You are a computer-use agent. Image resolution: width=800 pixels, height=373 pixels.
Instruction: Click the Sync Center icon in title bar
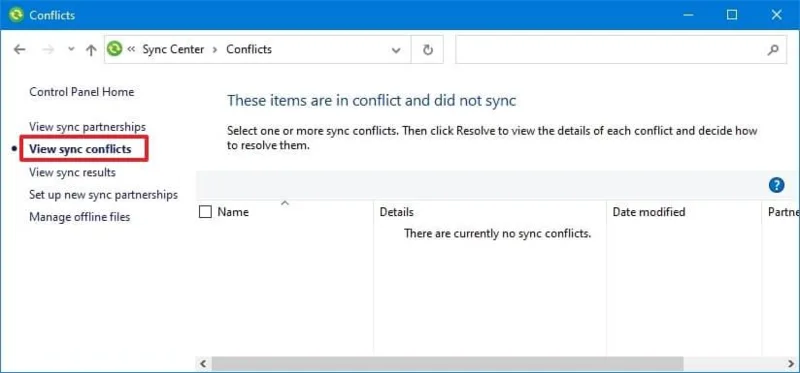tap(16, 15)
